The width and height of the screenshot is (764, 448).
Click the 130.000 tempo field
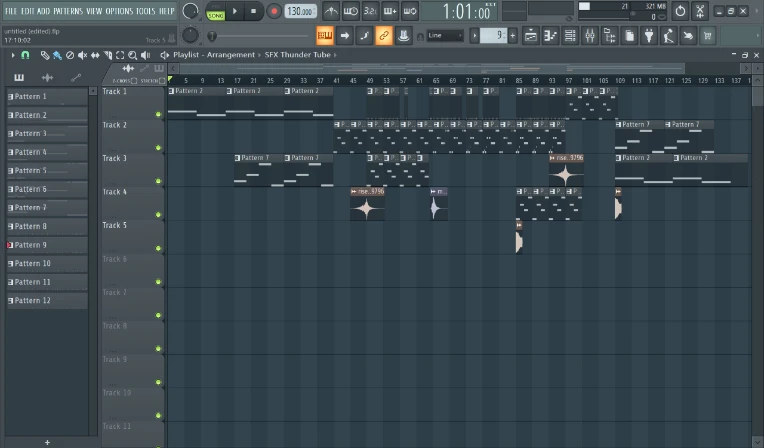pos(300,11)
